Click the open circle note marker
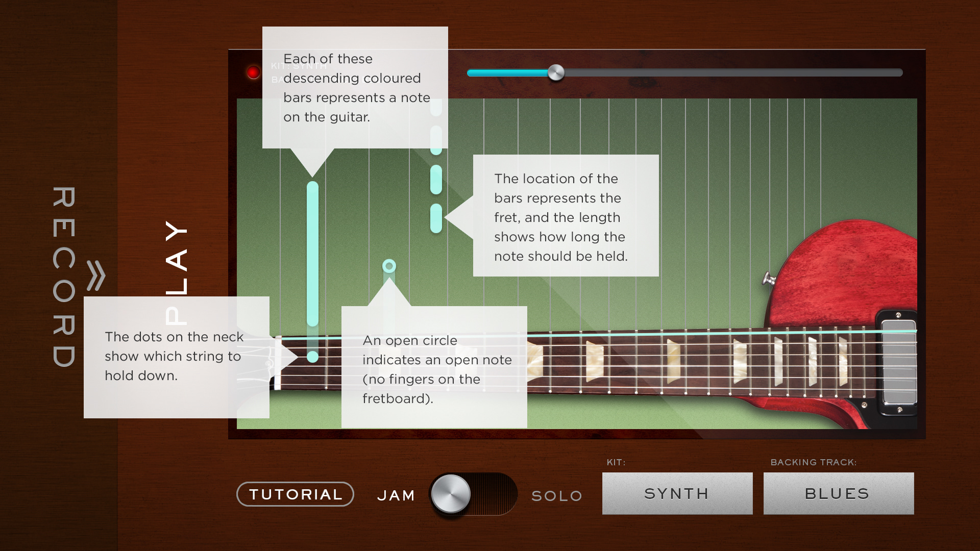Image resolution: width=980 pixels, height=551 pixels. 389,266
